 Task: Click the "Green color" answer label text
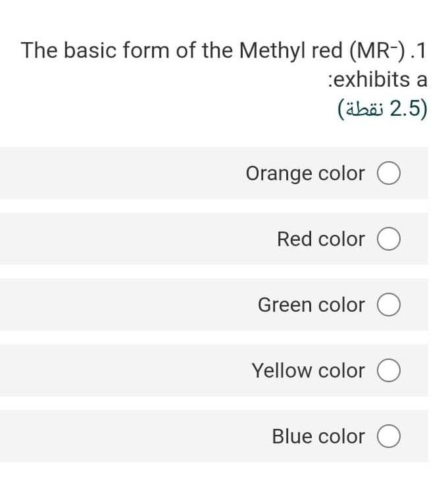tap(311, 305)
